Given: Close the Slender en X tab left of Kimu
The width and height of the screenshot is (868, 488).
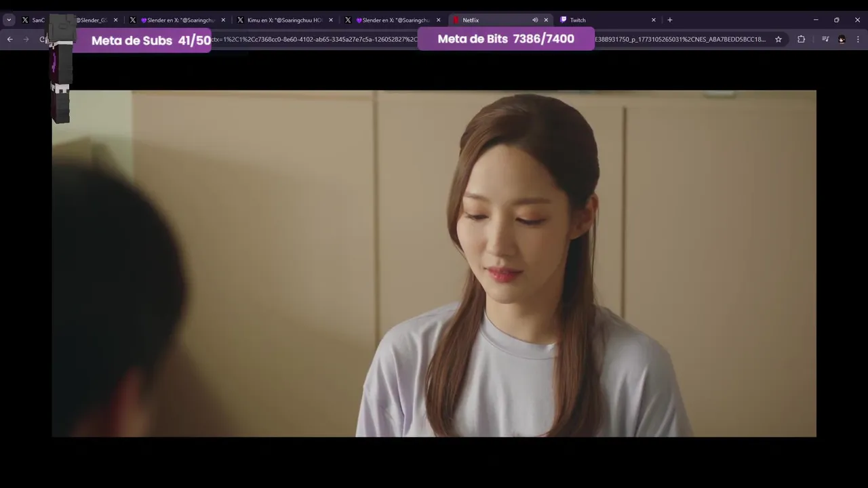Looking at the screenshot, I should click(223, 20).
